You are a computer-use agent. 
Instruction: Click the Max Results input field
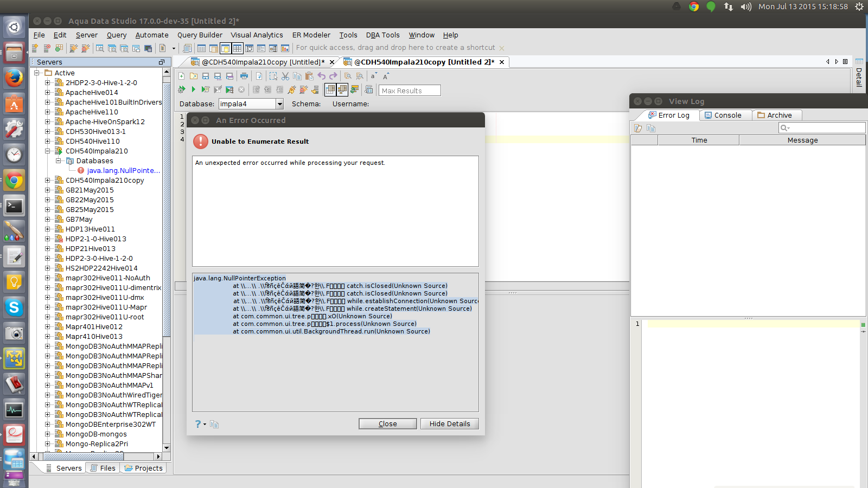point(410,91)
